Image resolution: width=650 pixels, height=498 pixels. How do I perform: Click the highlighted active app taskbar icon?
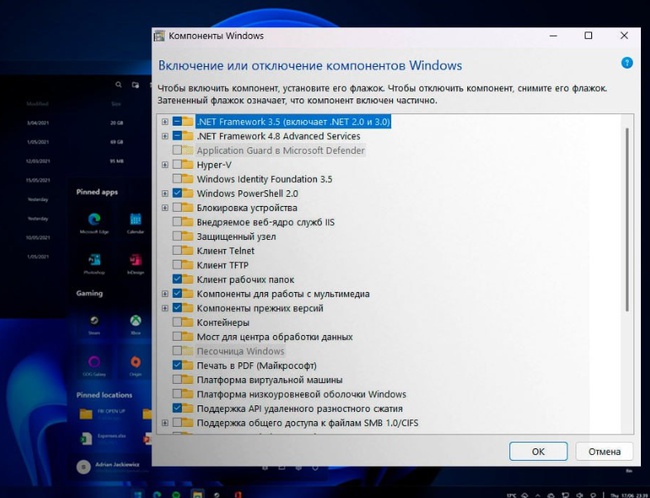click(x=197, y=494)
